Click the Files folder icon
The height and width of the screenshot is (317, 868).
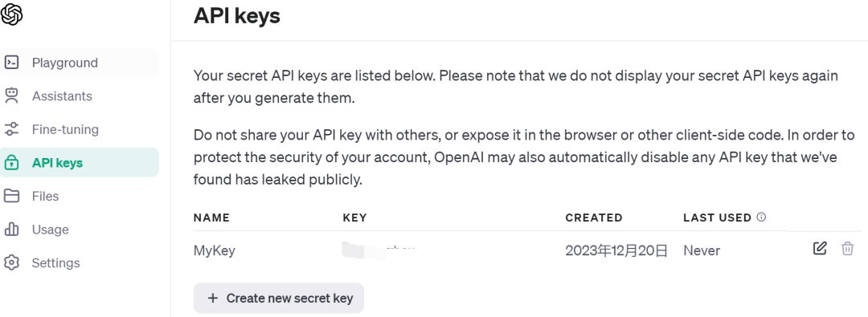coord(11,196)
